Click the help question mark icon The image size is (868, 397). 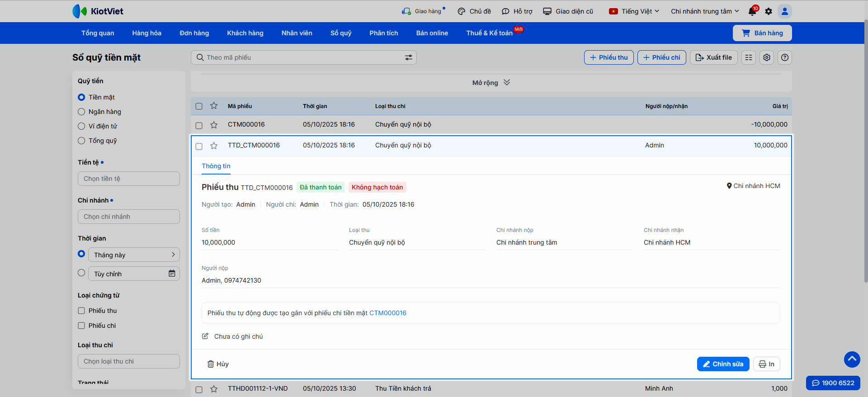click(x=785, y=57)
